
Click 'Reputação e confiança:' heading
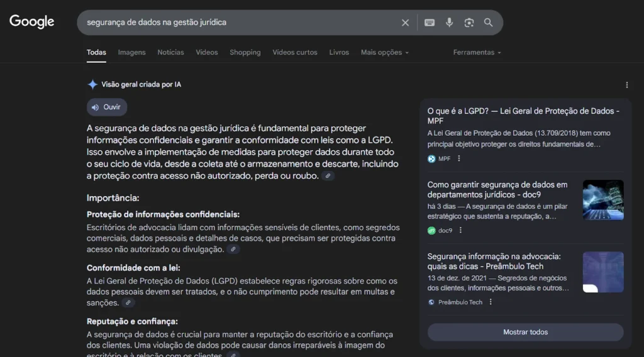(132, 322)
